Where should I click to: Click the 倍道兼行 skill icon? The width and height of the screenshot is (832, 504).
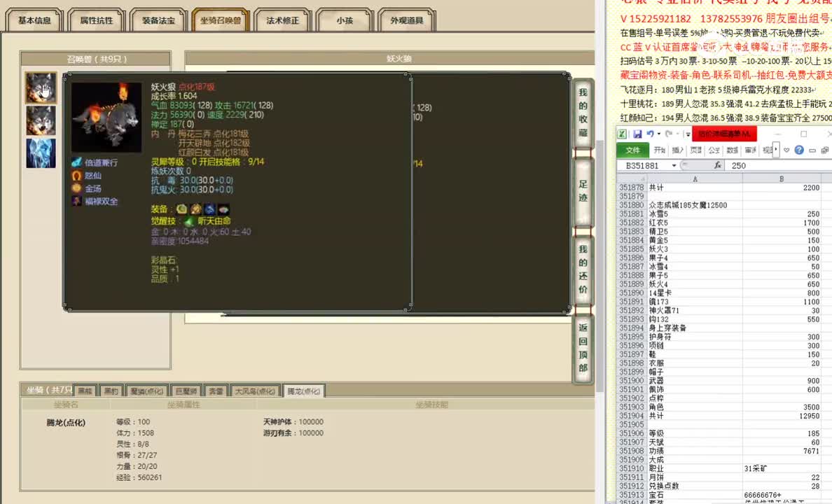(76, 162)
